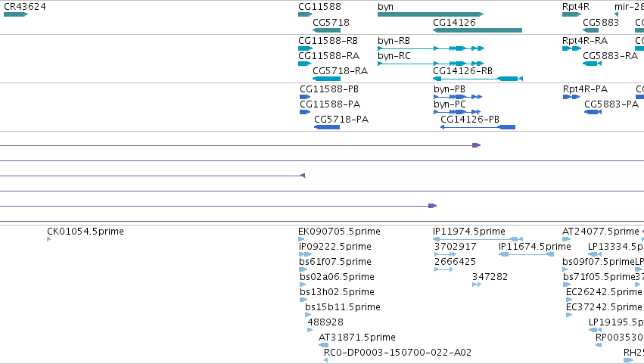Click the byn-RB transcript label
Viewport: 644px width, 364px height.
point(394,41)
